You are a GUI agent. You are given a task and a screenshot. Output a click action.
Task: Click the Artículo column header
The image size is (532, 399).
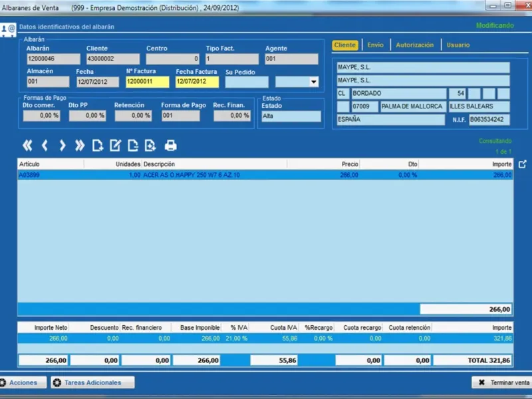51,164
